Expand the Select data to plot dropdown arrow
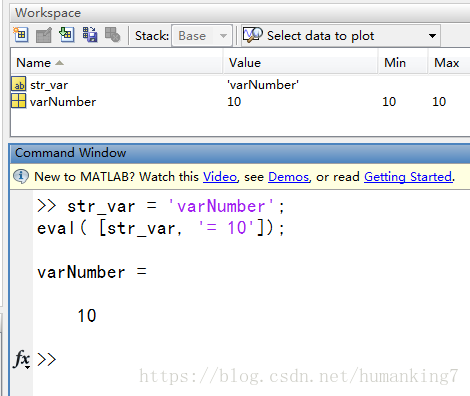Viewport: 470px width, 396px height. click(x=432, y=36)
